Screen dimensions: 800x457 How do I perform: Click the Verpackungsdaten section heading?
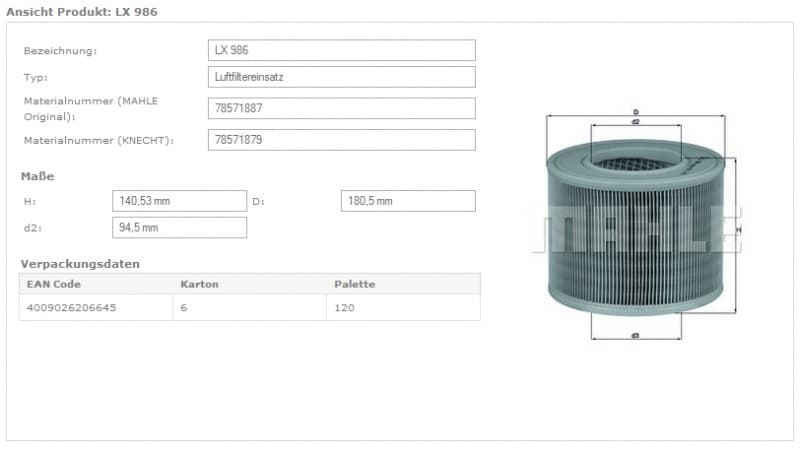click(x=80, y=264)
